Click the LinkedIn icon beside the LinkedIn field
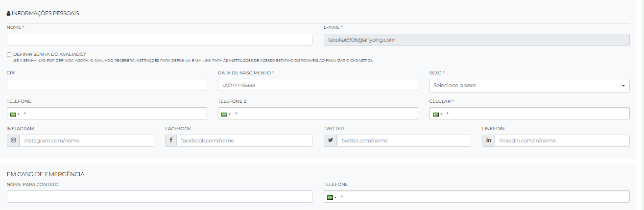 point(488,140)
